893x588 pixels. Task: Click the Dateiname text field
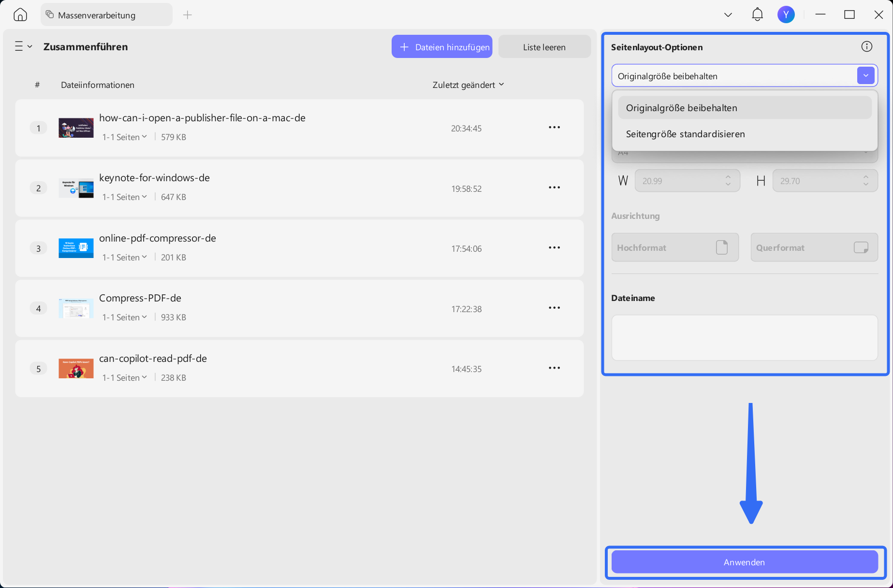pyautogui.click(x=745, y=338)
